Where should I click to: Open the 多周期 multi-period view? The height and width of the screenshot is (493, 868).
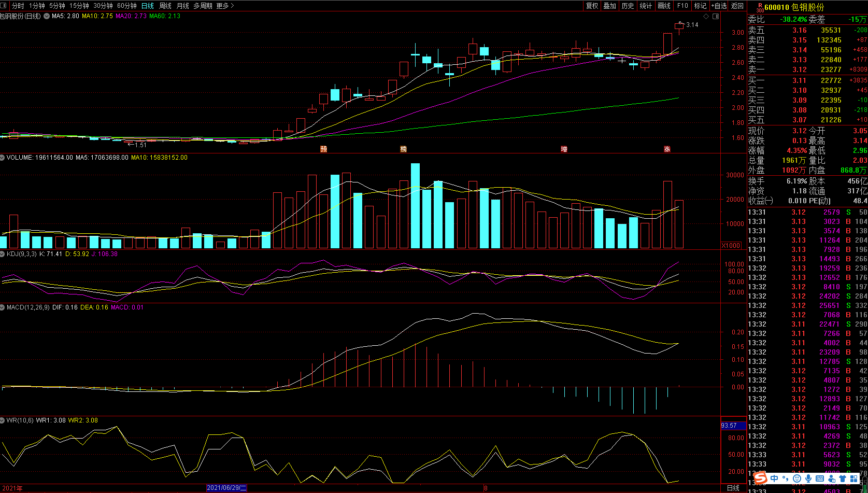click(203, 6)
